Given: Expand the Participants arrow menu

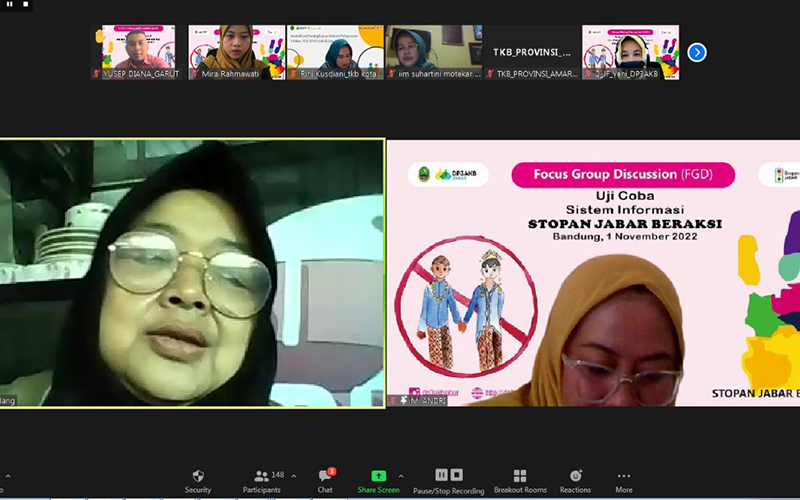Looking at the screenshot, I should 294,476.
